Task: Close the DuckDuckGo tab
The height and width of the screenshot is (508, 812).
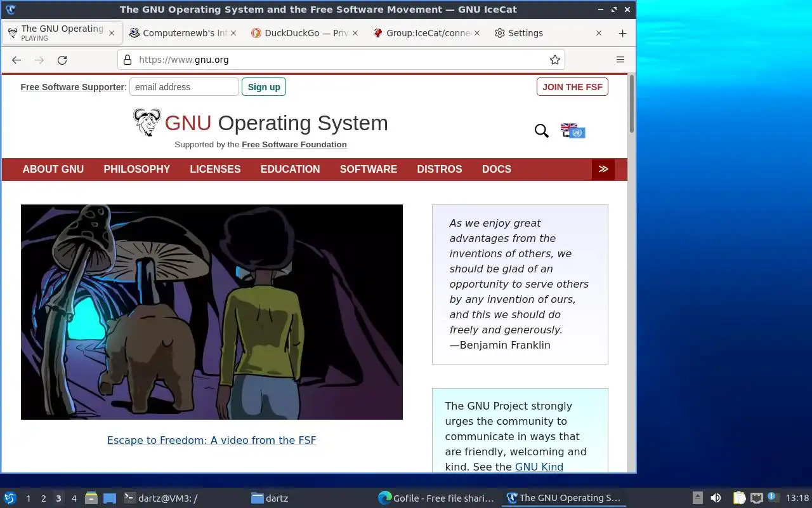Action: pos(355,33)
